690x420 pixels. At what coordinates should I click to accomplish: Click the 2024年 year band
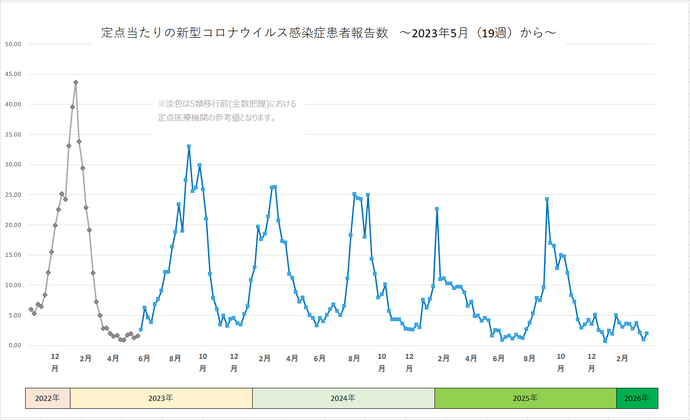[x=343, y=398]
